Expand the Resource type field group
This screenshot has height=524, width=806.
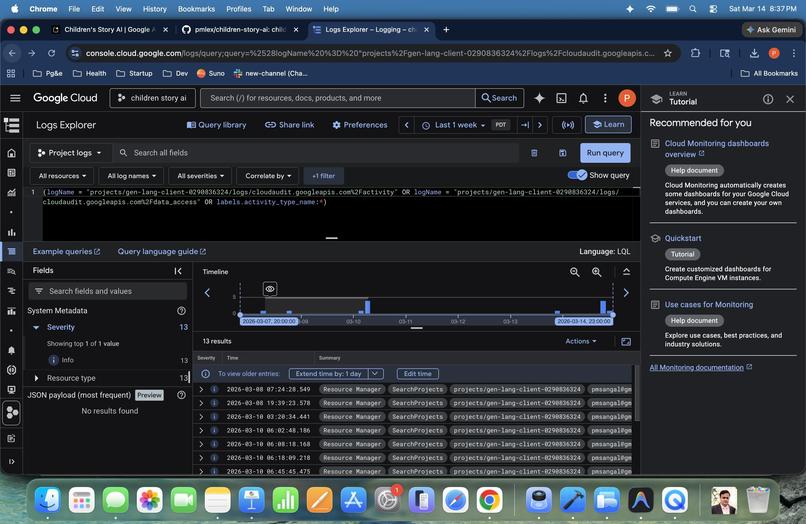point(36,378)
